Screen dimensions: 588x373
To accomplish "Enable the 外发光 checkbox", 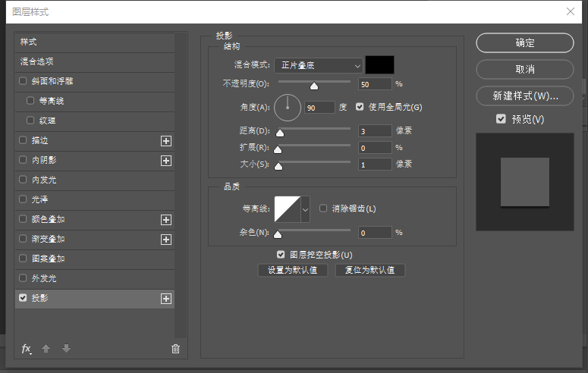I will pyautogui.click(x=23, y=278).
